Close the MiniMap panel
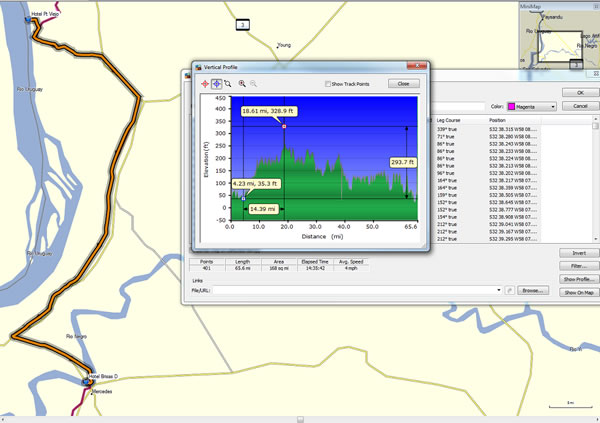The width and height of the screenshot is (600, 423). click(596, 7)
